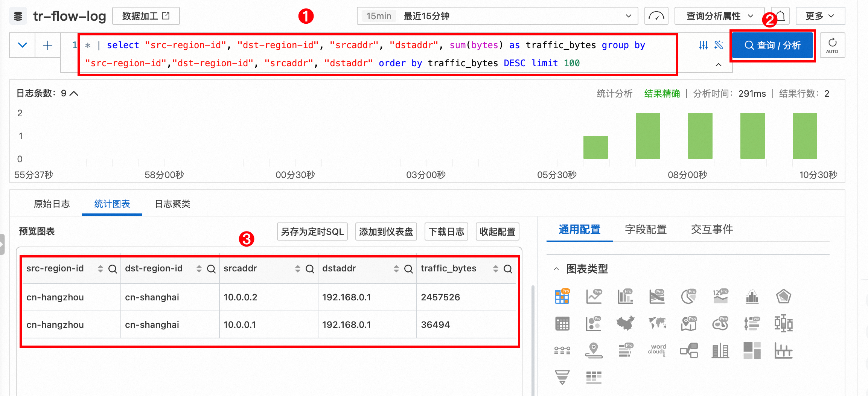Click the logstore database icon

18,16
